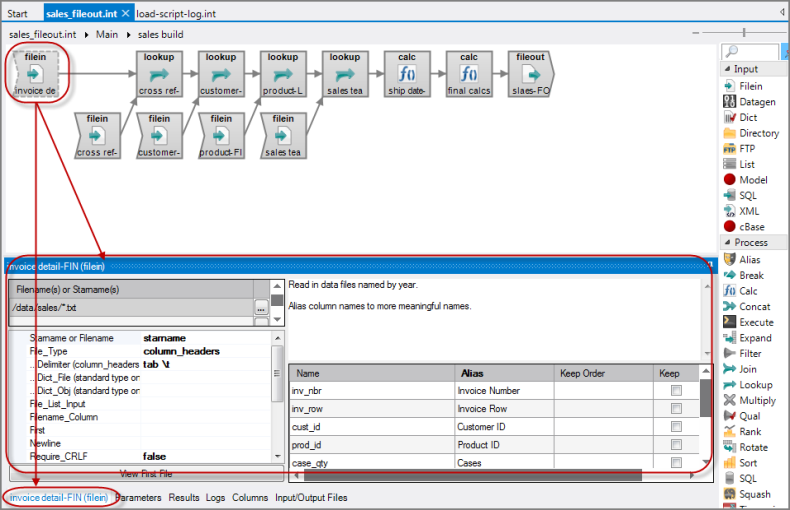790x510 pixels.
Task: Tick the Keep checkbox for cust_id
Action: tap(676, 427)
